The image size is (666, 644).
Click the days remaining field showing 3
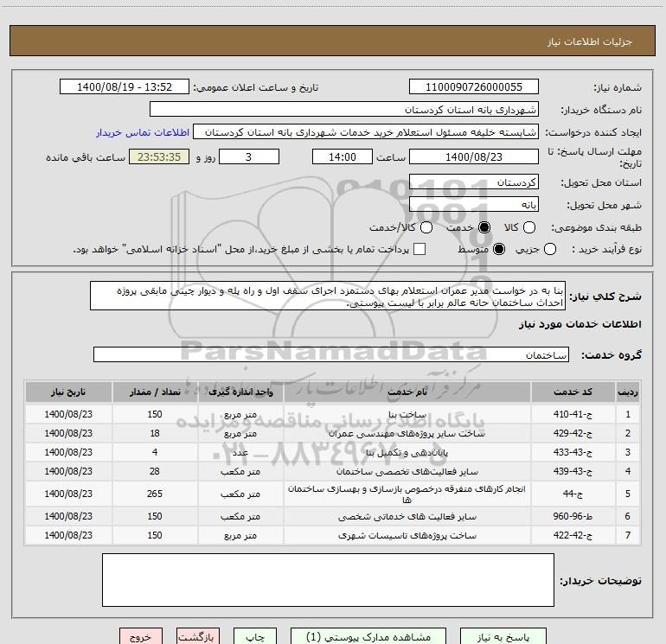click(249, 156)
